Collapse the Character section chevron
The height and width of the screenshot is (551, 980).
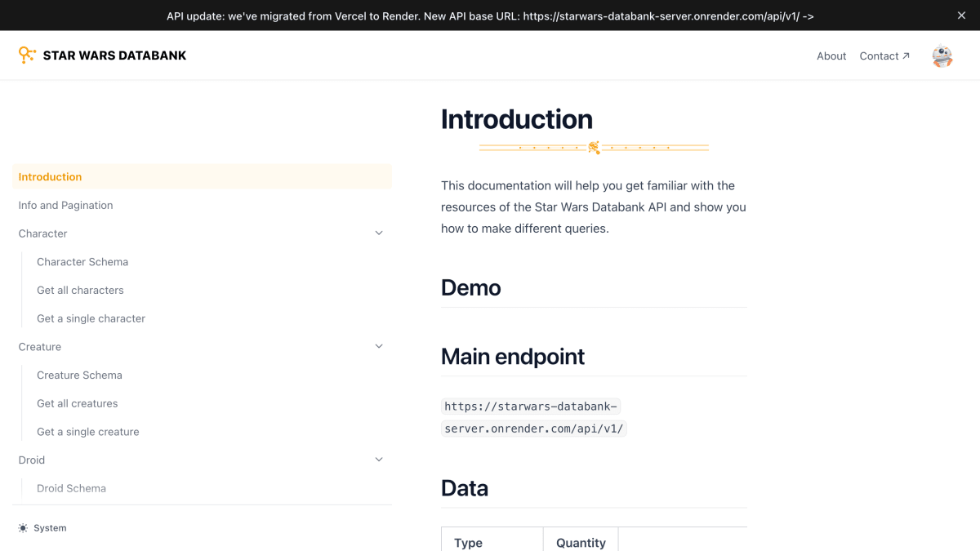tap(379, 233)
